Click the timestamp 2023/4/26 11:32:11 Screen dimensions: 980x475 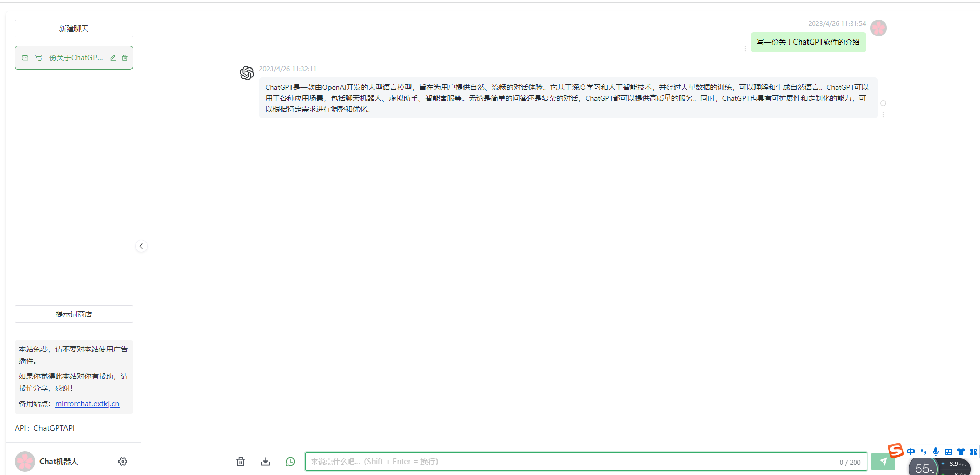pos(288,69)
